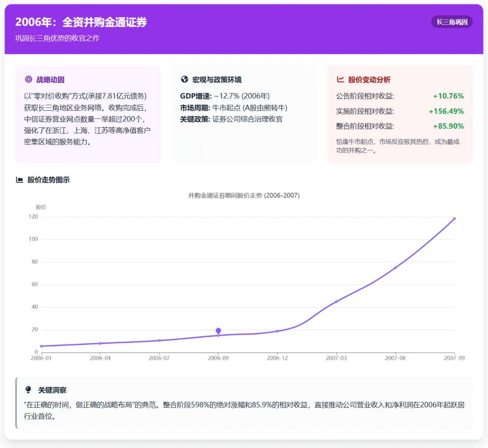The height and width of the screenshot is (448, 488).
Task: Click the area chart icon beside 股价走势图示
Action: [19, 180]
